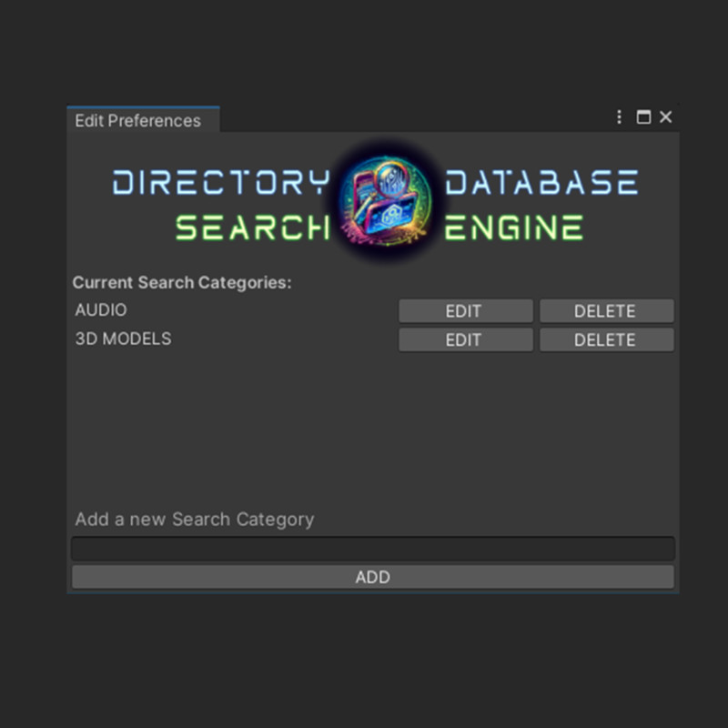Delete the 3D MODELS search category
This screenshot has width=728, height=728.
click(x=606, y=339)
